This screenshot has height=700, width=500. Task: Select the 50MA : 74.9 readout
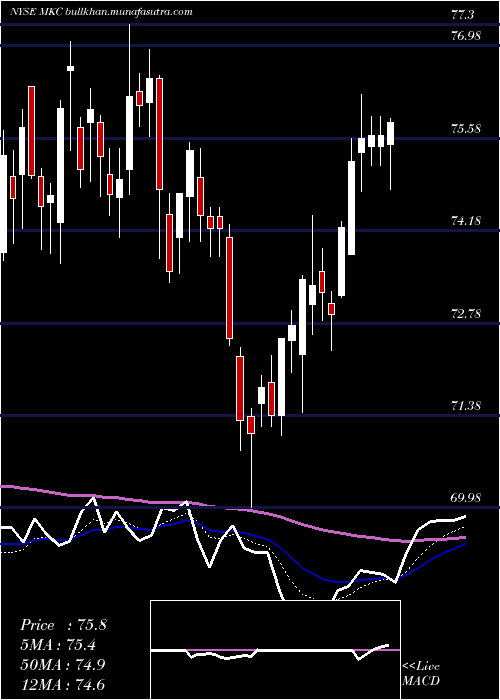(63, 664)
